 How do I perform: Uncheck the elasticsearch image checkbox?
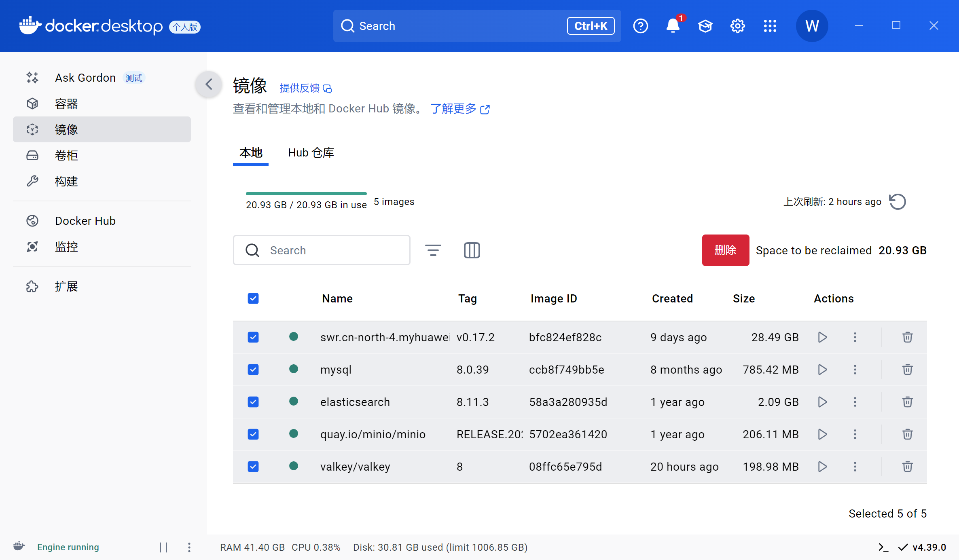pyautogui.click(x=253, y=402)
